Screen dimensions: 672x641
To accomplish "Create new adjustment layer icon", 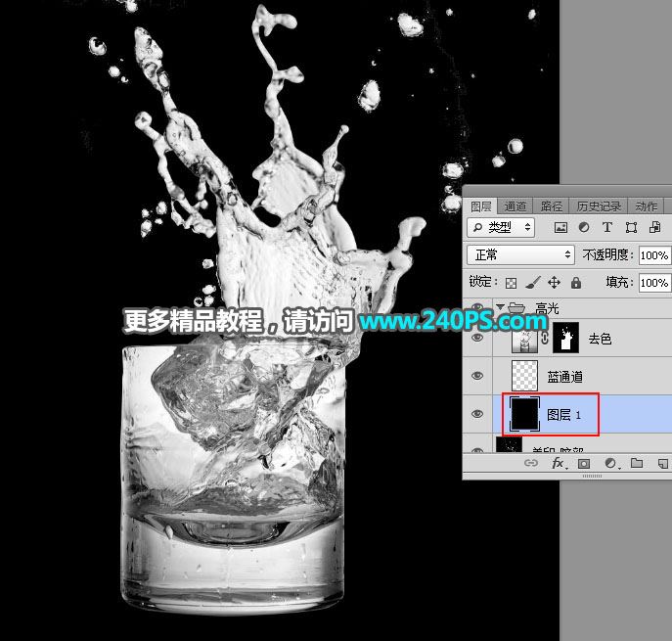I will click(611, 463).
